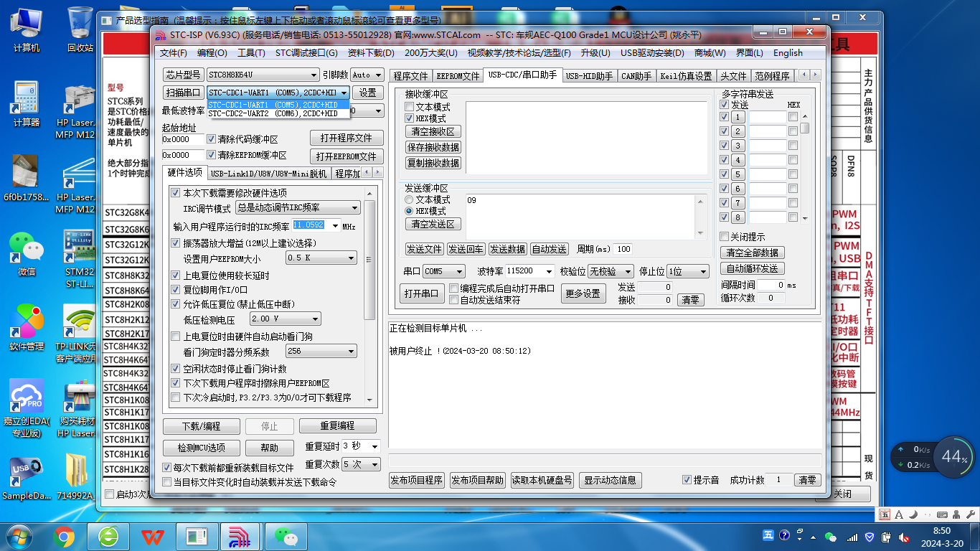The height and width of the screenshot is (551, 980).
Task: Launch Chrome from the taskbar
Action: (x=64, y=536)
